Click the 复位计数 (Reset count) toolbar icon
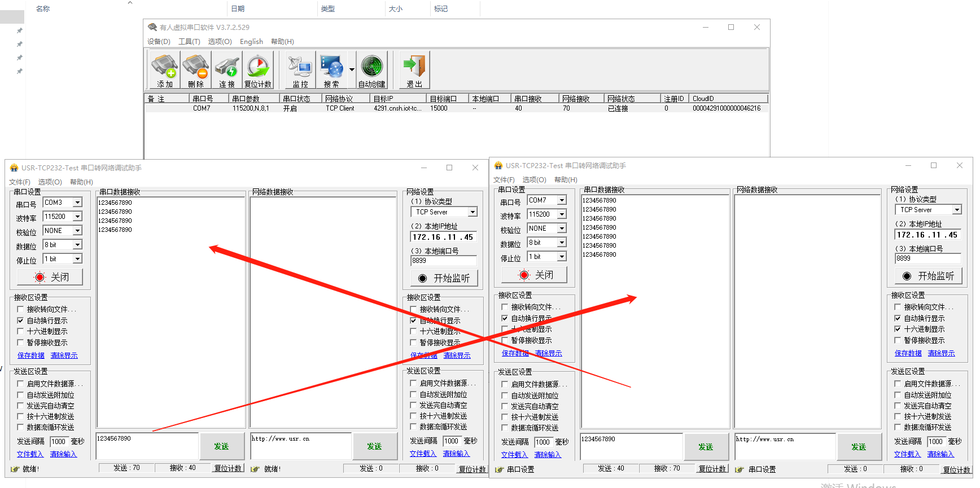The image size is (980, 488). tap(258, 70)
